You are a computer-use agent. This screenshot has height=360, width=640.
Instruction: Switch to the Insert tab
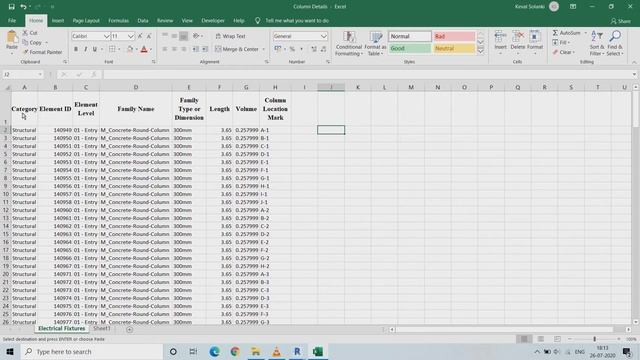coord(58,20)
